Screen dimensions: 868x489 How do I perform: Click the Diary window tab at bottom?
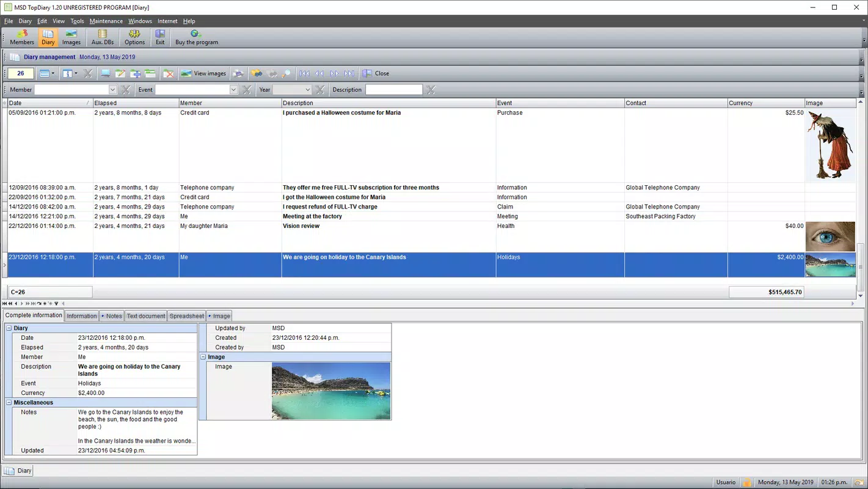[18, 471]
